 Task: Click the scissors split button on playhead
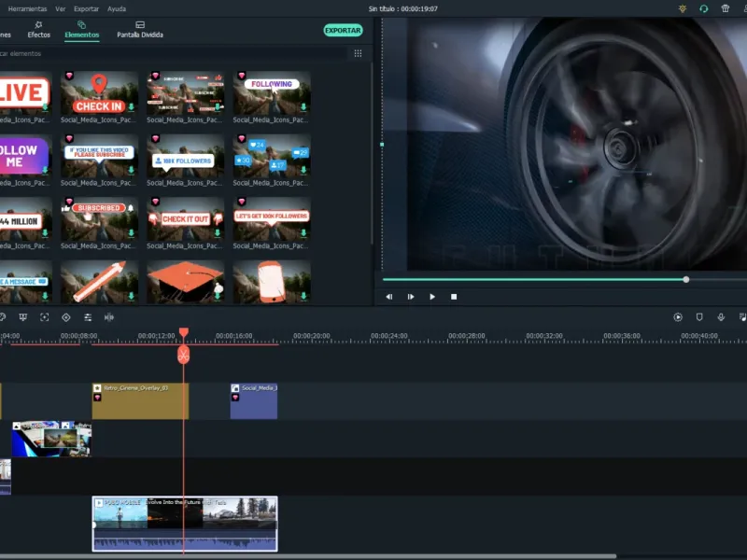pyautogui.click(x=183, y=355)
